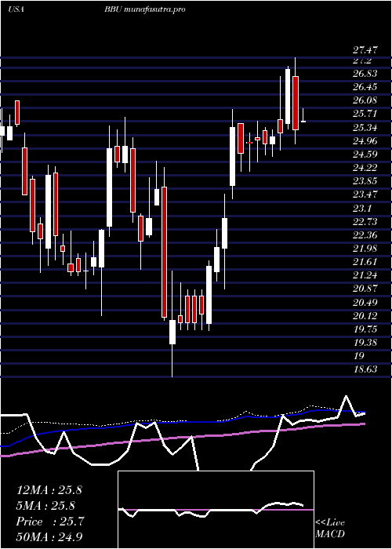Click the 19 price axis label
The height and width of the screenshot is (549, 392).
click(x=359, y=356)
